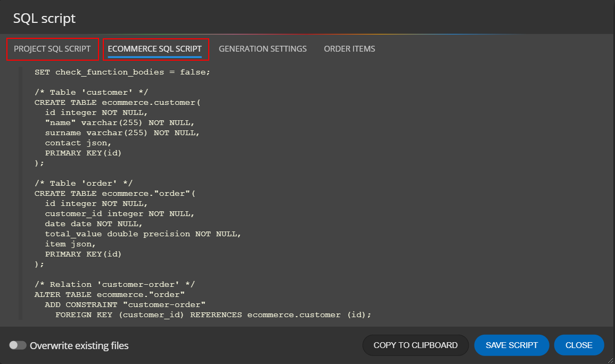
Task: Click the 'SQL script' dialog title
Action: pos(44,19)
